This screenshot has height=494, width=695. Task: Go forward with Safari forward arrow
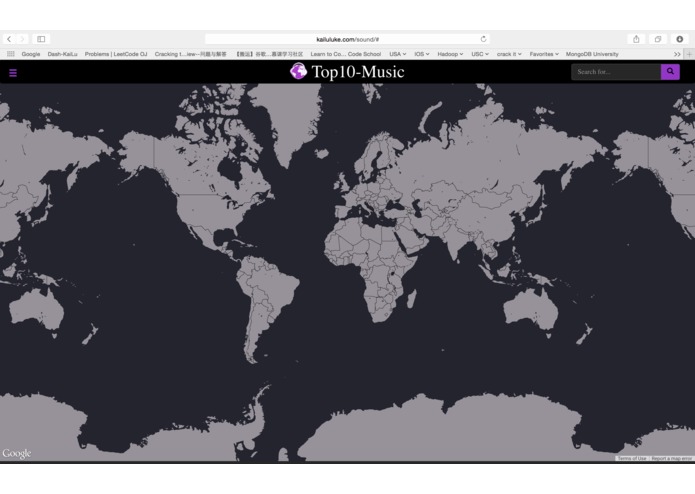(22, 39)
